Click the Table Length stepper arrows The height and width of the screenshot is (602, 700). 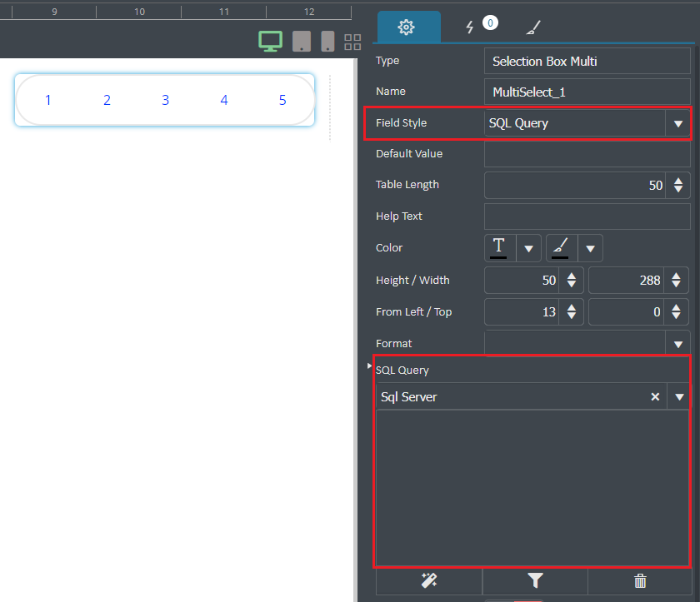pyautogui.click(x=678, y=185)
